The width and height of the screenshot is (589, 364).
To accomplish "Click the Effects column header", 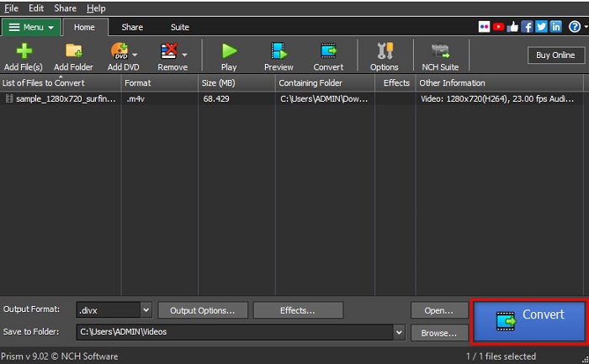I will (395, 83).
